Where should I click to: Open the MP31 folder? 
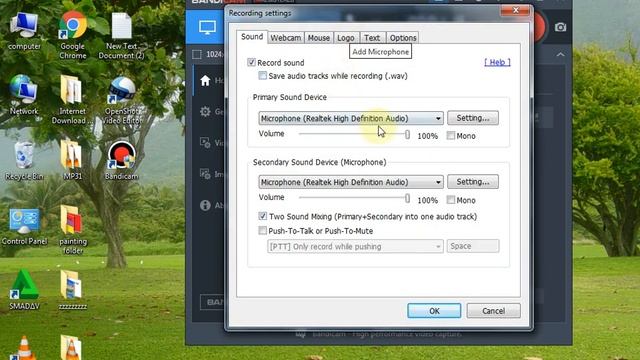72,160
